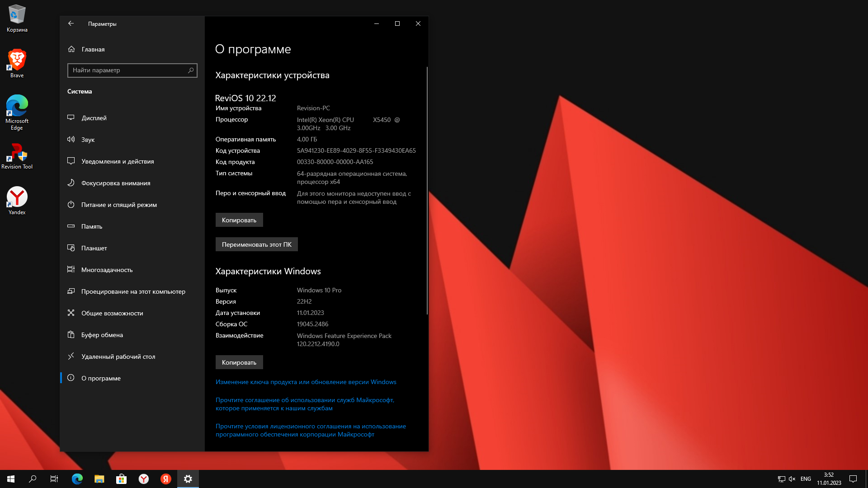Open the product key change link
The height and width of the screenshot is (488, 868).
306,382
